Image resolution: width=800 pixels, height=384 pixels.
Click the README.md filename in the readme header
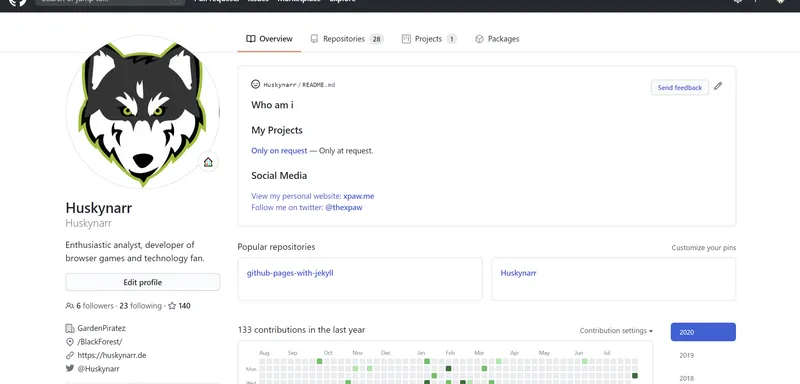tap(318, 85)
